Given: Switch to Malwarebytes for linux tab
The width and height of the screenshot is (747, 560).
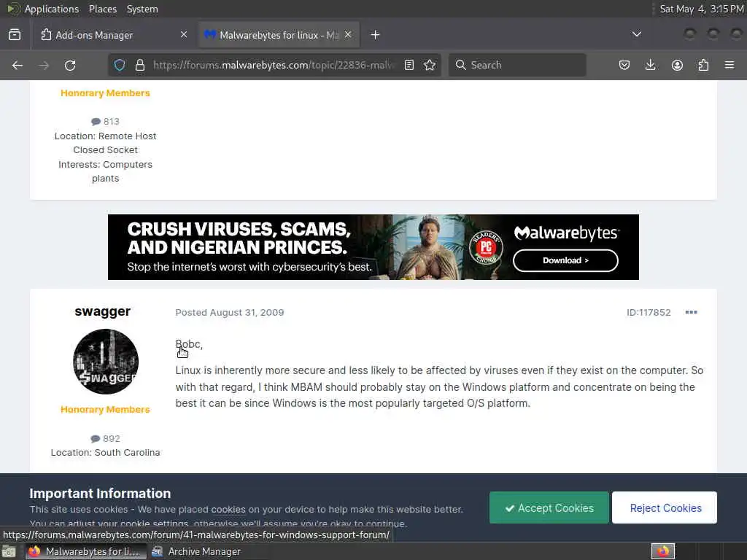Looking at the screenshot, I should click(x=279, y=35).
